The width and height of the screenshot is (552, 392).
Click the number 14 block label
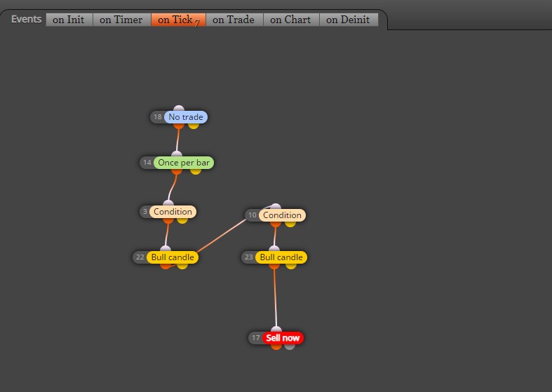point(147,163)
